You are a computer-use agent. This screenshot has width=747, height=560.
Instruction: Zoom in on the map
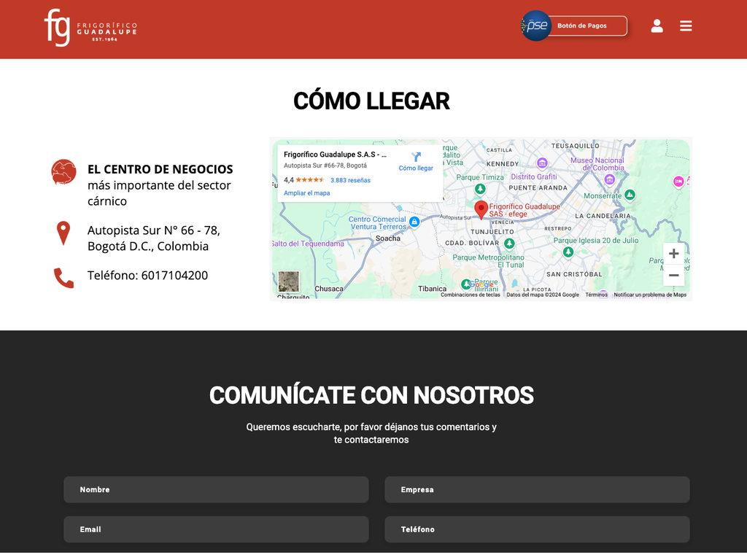click(673, 254)
